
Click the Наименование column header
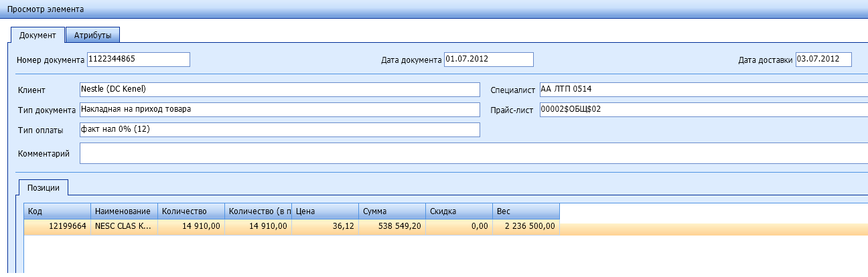124,211
